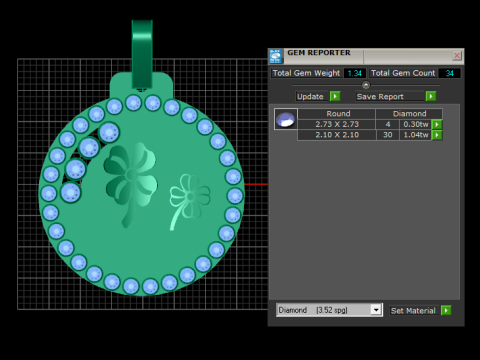The height and width of the screenshot is (360, 480).
Task: Click the gem count 4 cell
Action: 388,124
